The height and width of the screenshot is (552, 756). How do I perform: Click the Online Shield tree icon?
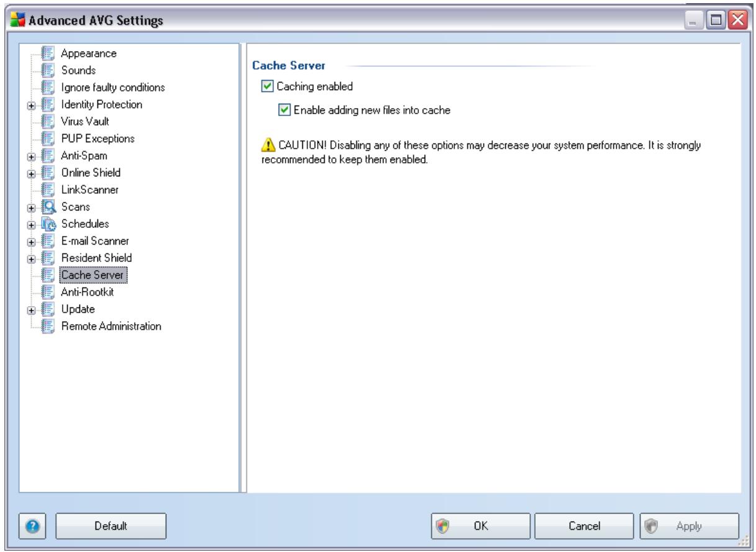tap(48, 172)
